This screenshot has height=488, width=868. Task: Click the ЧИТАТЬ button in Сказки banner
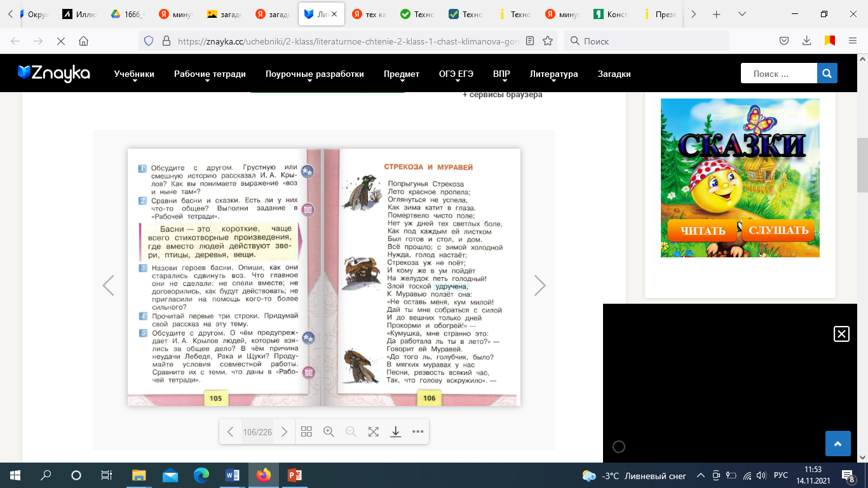[702, 231]
